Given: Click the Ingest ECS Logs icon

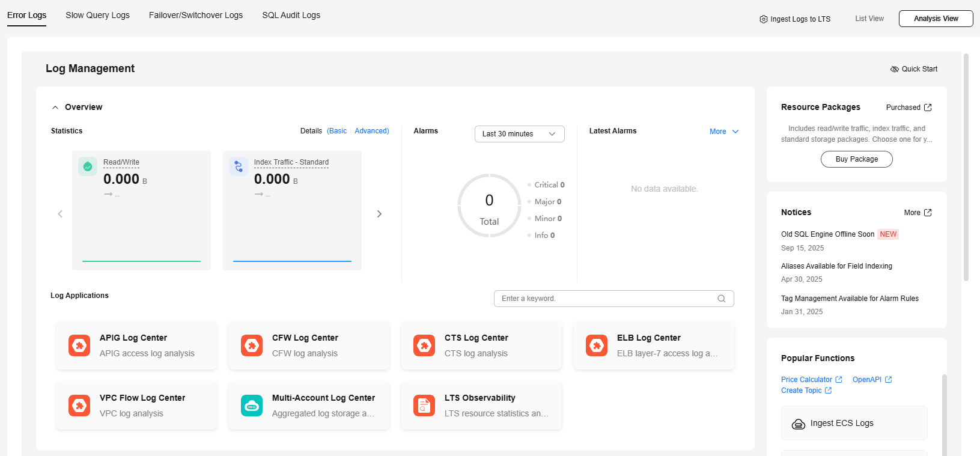Looking at the screenshot, I should [799, 424].
